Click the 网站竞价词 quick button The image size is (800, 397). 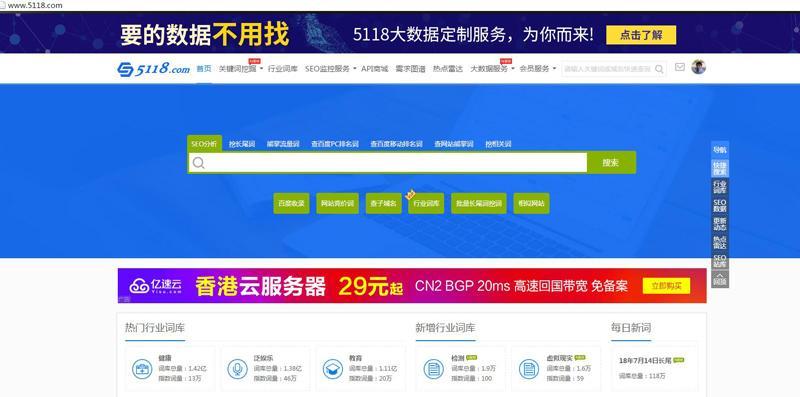[337, 203]
